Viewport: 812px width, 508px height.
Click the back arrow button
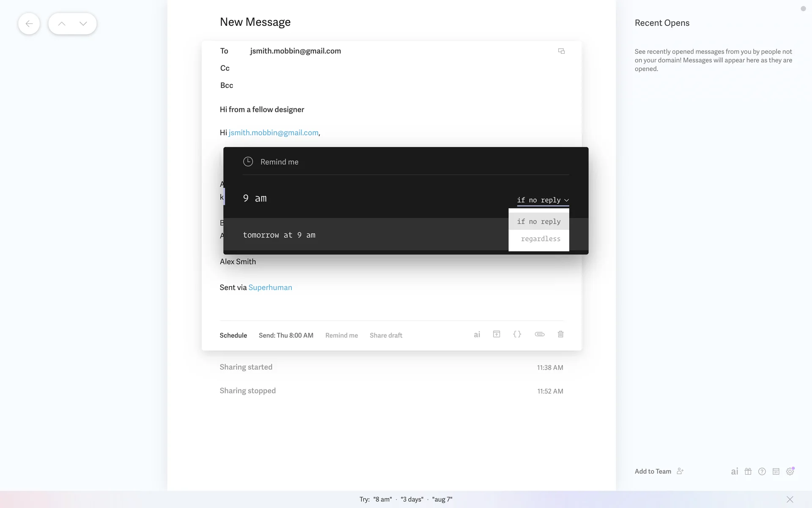click(29, 24)
